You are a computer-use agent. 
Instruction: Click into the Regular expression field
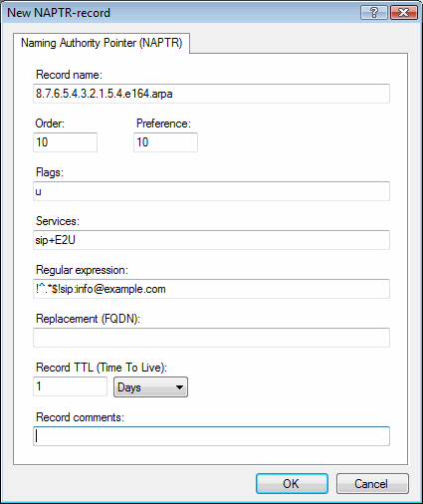tap(211, 289)
